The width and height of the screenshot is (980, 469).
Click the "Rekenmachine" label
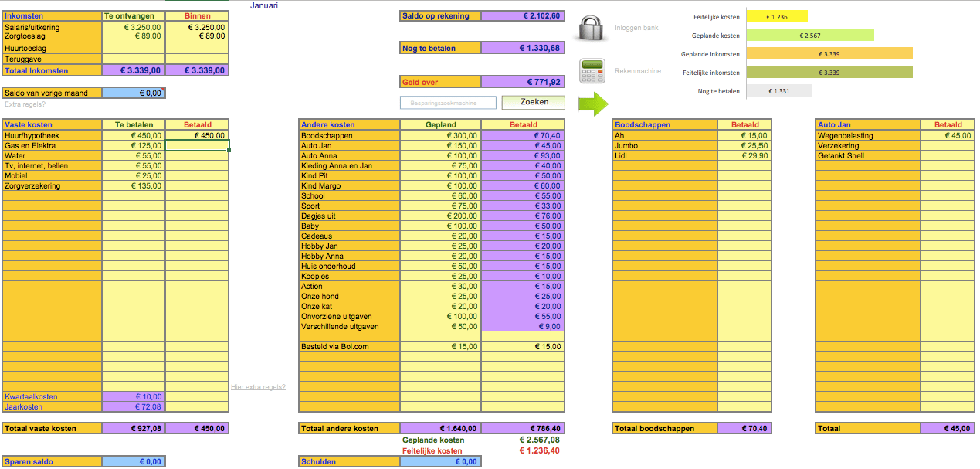pos(637,71)
